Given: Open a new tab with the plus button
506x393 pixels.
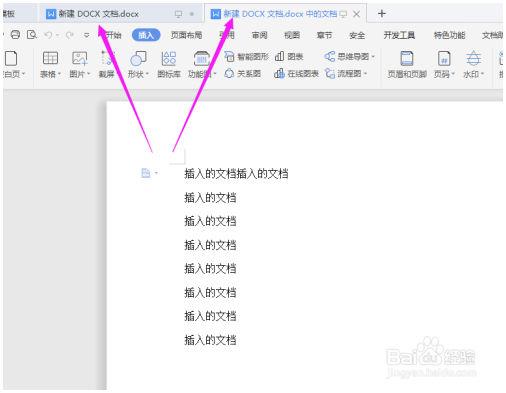Looking at the screenshot, I should coord(382,14).
